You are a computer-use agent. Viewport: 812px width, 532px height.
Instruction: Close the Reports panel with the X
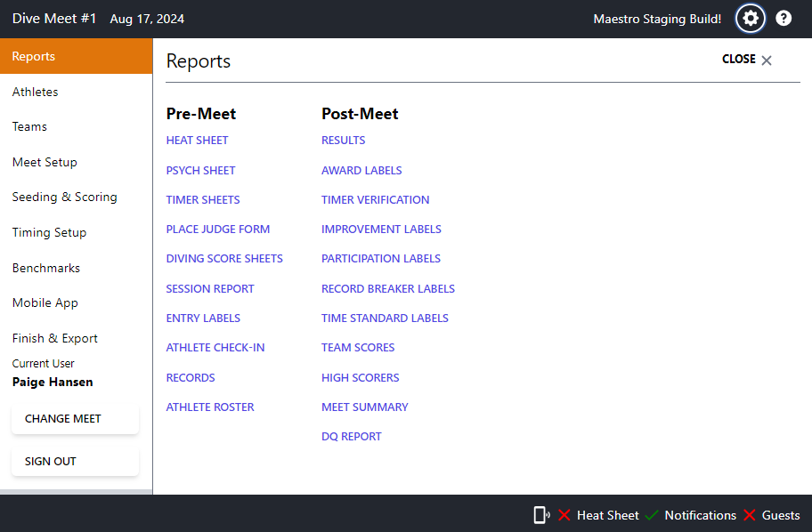point(767,60)
